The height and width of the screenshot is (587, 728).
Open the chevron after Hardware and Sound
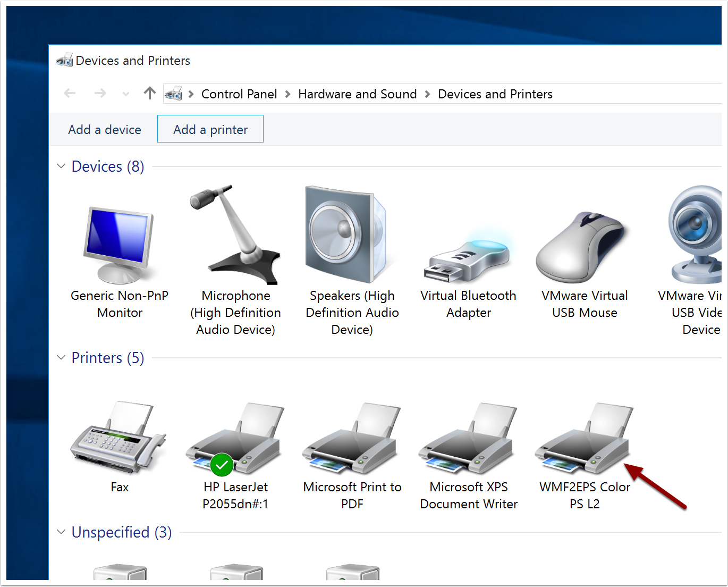coord(427,94)
